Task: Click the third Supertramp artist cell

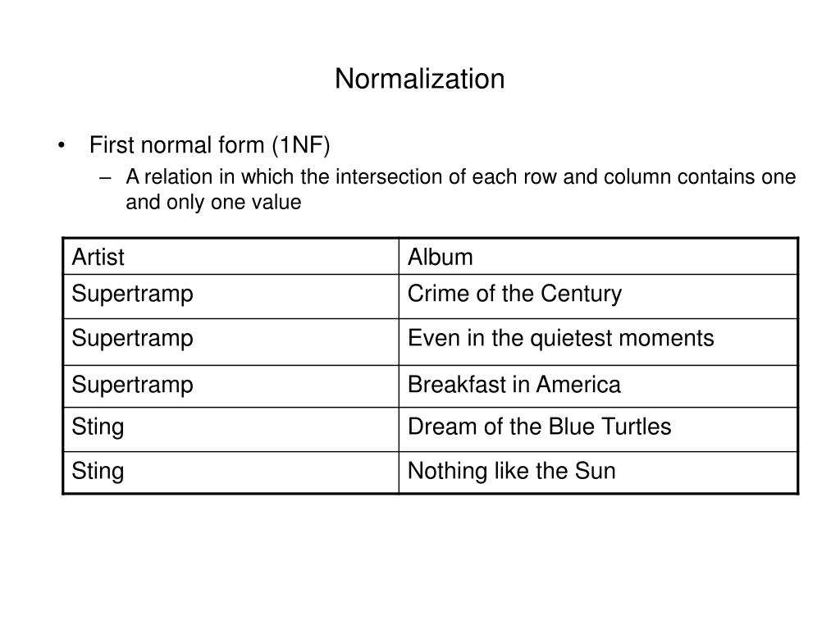Action: [231, 386]
